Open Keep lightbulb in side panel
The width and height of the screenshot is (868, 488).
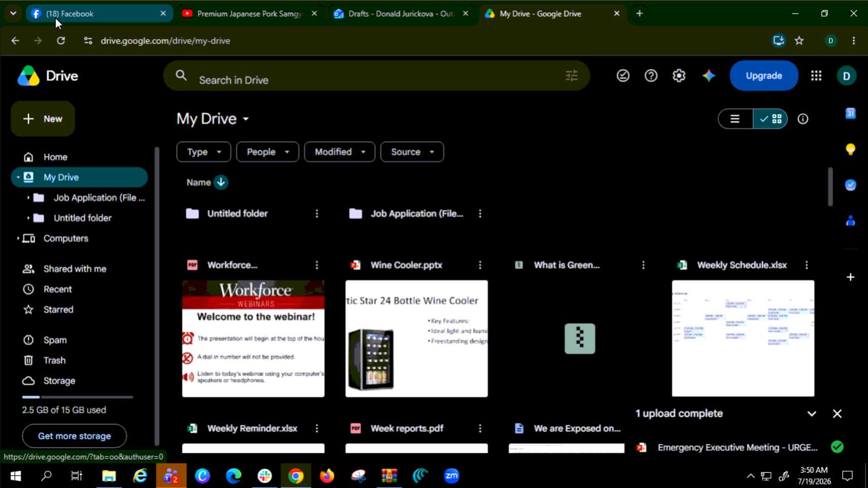click(850, 149)
